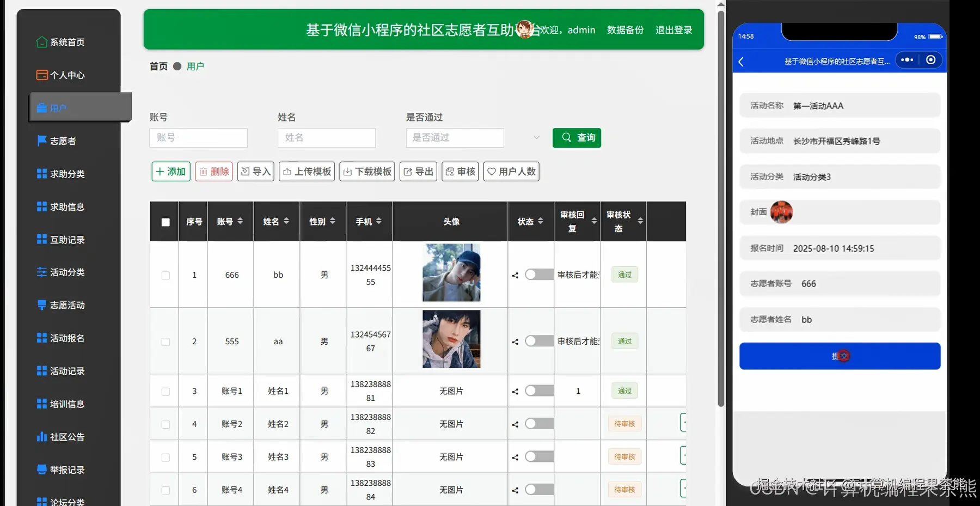Tick the checkbox for 账号3 row
Screen dimensions: 980x506
pyautogui.click(x=166, y=458)
